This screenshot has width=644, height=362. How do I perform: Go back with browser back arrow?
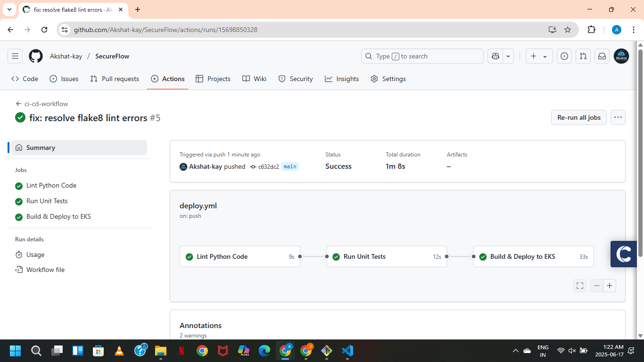[x=10, y=30]
